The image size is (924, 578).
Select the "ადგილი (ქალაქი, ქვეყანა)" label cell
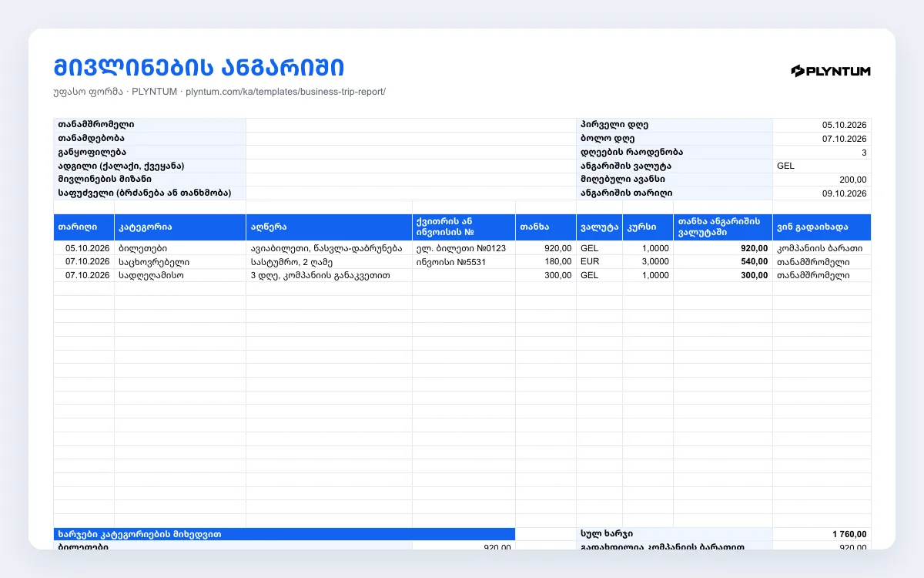pyautogui.click(x=149, y=166)
